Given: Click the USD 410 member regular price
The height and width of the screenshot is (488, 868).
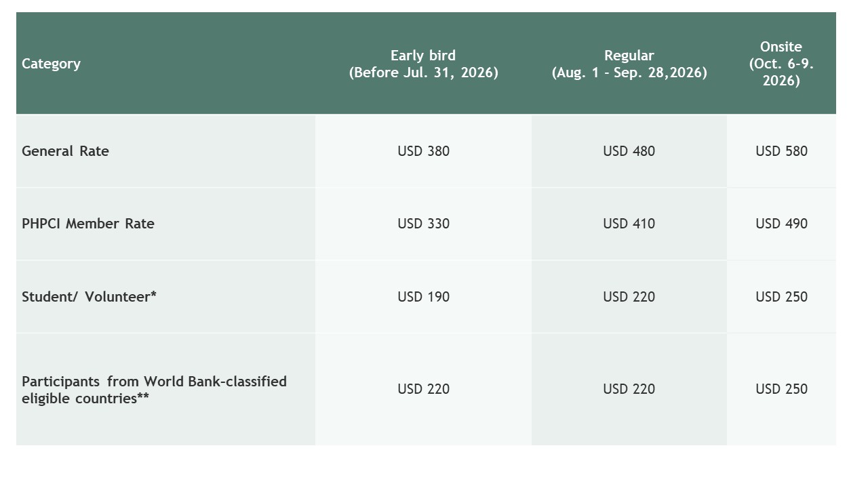Looking at the screenshot, I should pyautogui.click(x=629, y=224).
